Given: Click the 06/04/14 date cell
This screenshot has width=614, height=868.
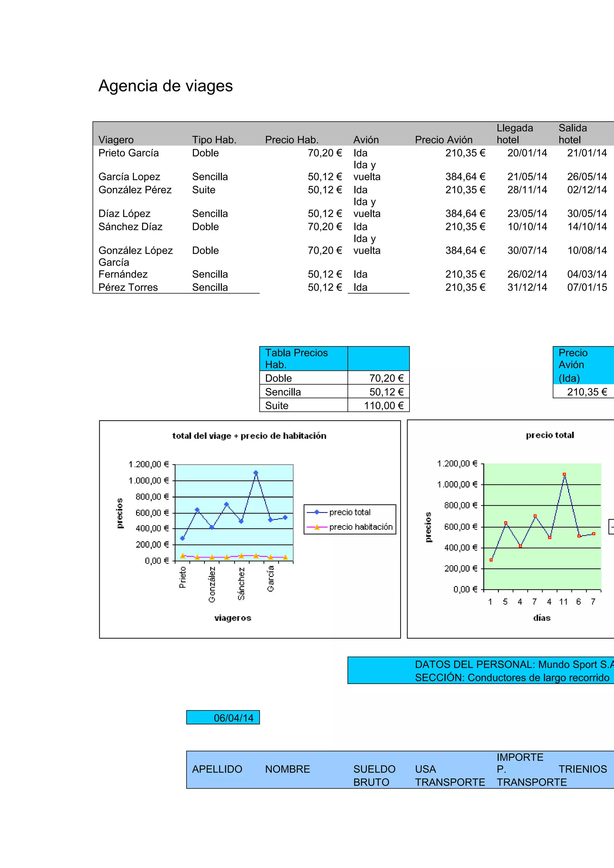Looking at the screenshot, I should coord(233,718).
